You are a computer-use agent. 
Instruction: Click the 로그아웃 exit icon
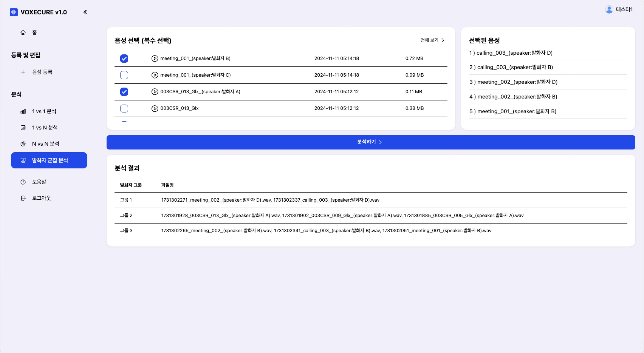23,198
